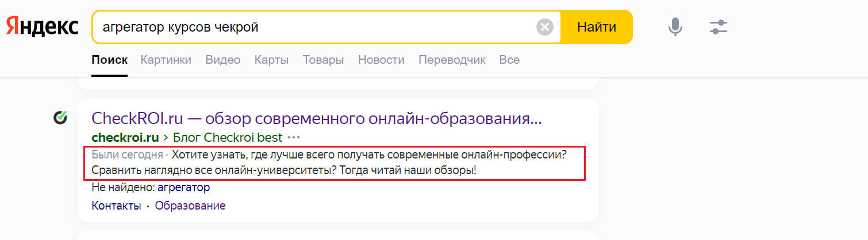Activate voice search microphone icon

(x=675, y=27)
